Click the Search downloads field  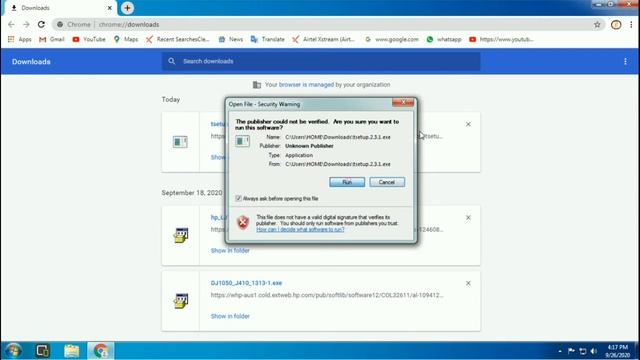pyautogui.click(x=321, y=61)
